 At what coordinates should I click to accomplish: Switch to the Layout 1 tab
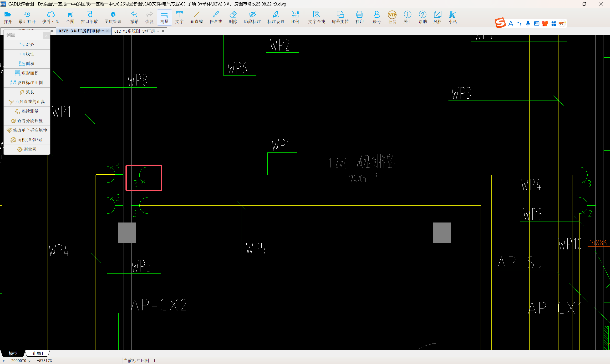tap(37, 353)
